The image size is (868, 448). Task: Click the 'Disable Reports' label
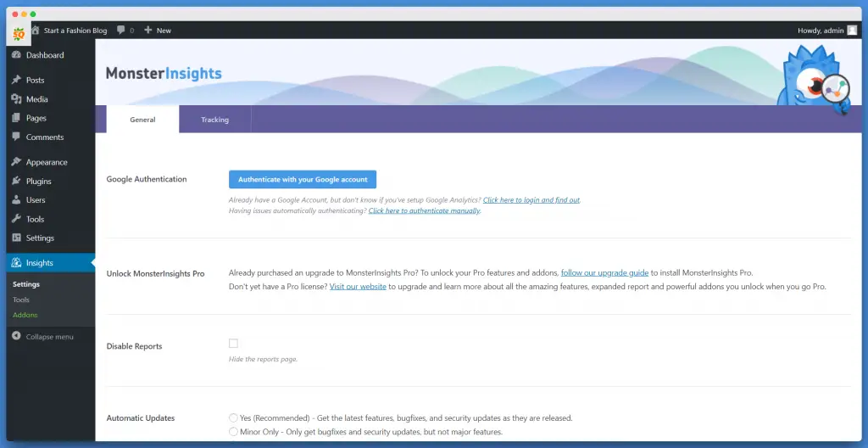134,346
